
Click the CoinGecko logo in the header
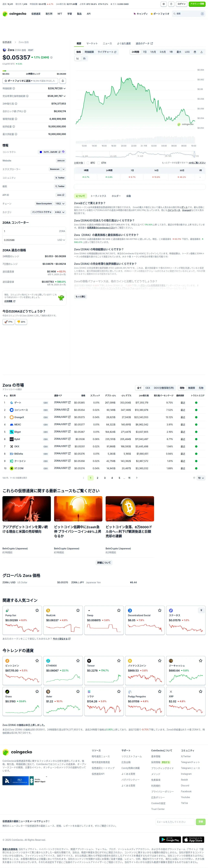click(14, 14)
